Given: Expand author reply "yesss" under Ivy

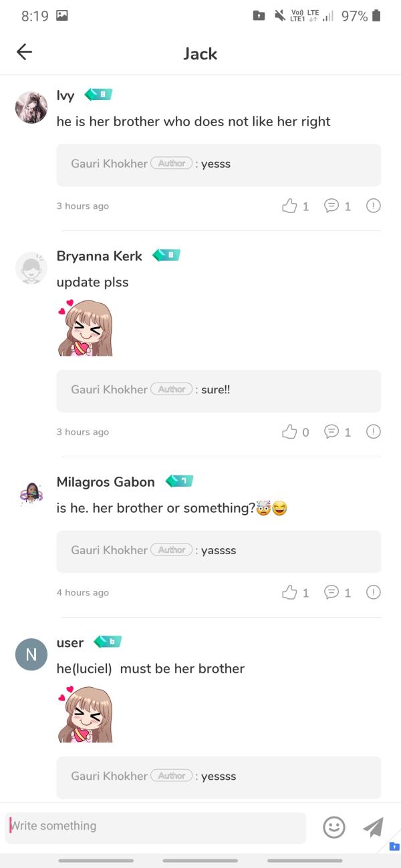Looking at the screenshot, I should pyautogui.click(x=219, y=164).
